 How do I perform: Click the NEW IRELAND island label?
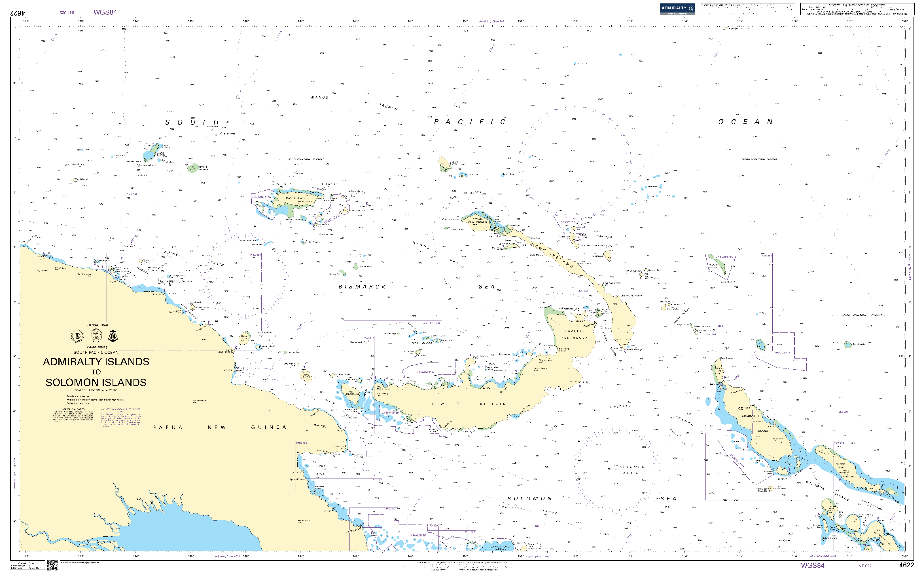552,255
